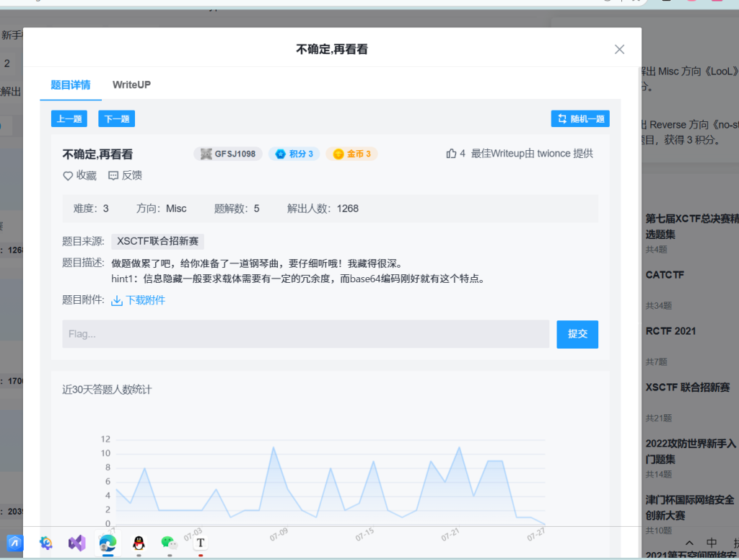Launch Visual Studio from the taskbar
Viewport: 739px width, 560px height.
(x=76, y=542)
